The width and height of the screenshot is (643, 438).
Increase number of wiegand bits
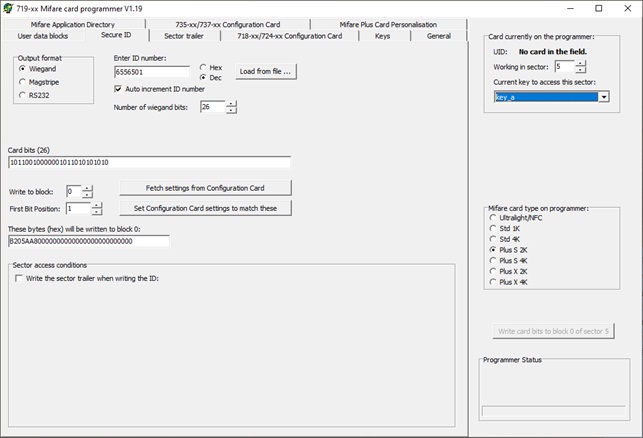click(231, 104)
